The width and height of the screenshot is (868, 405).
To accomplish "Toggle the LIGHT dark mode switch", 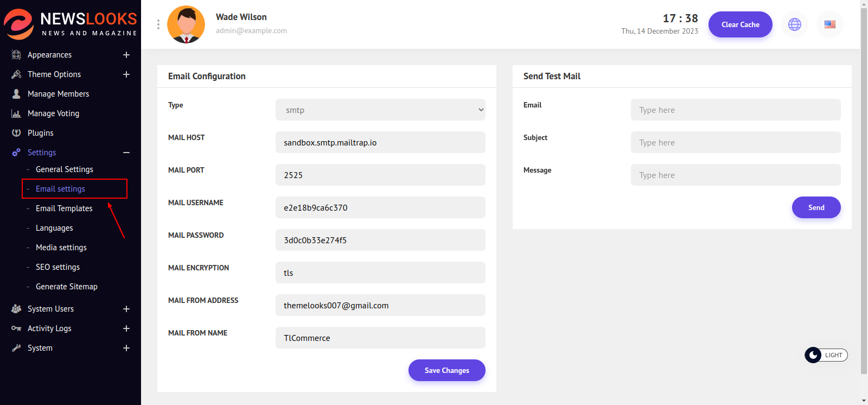I will [825, 355].
